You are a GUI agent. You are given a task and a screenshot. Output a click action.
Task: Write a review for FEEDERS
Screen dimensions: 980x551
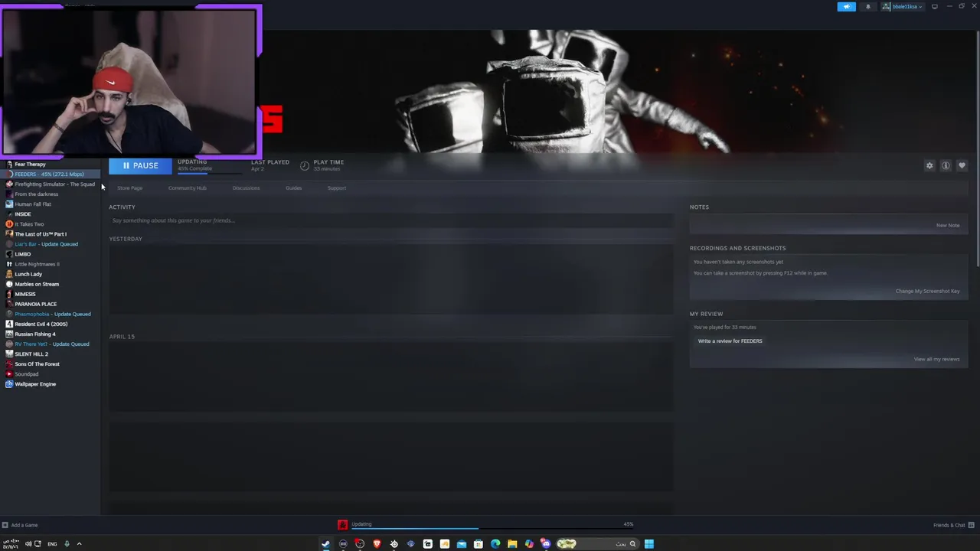730,341
